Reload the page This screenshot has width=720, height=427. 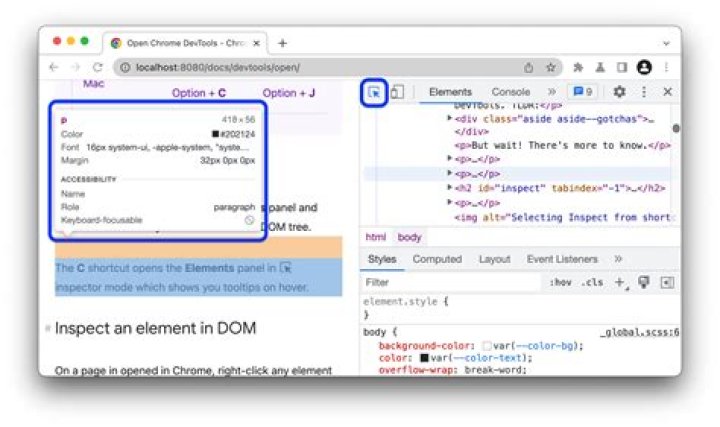pyautogui.click(x=98, y=67)
